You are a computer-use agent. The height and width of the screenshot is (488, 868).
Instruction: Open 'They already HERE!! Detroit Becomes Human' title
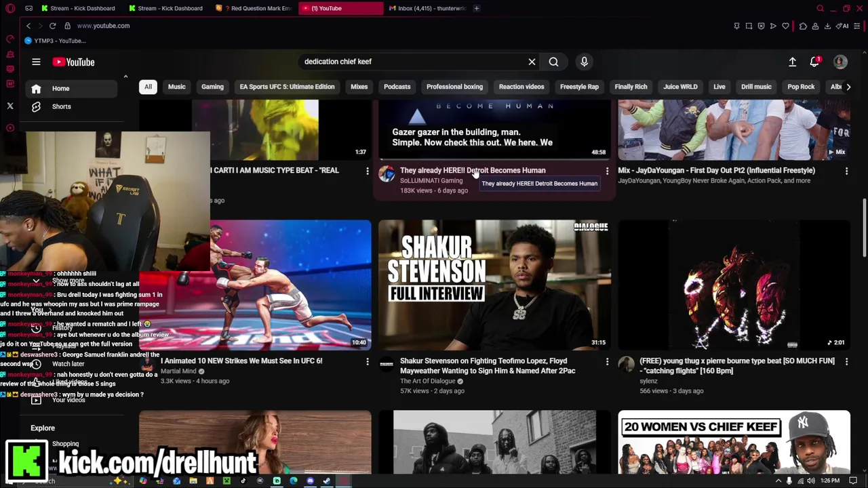pyautogui.click(x=473, y=171)
